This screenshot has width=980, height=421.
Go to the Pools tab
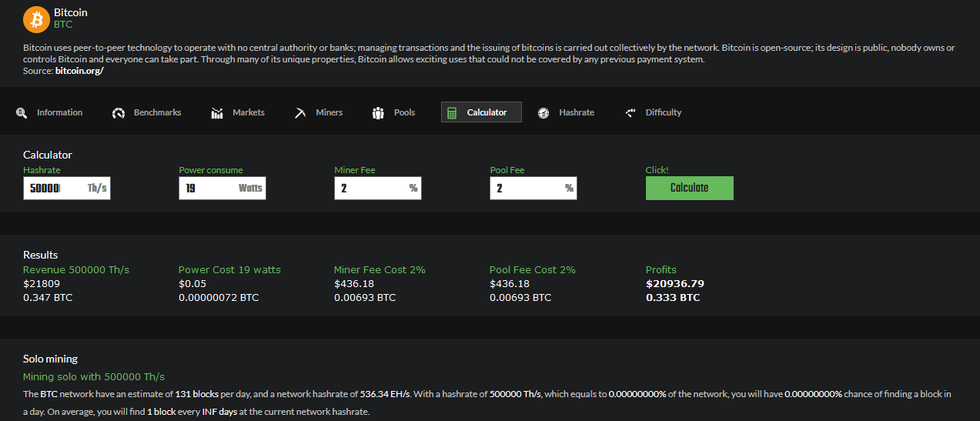point(394,112)
